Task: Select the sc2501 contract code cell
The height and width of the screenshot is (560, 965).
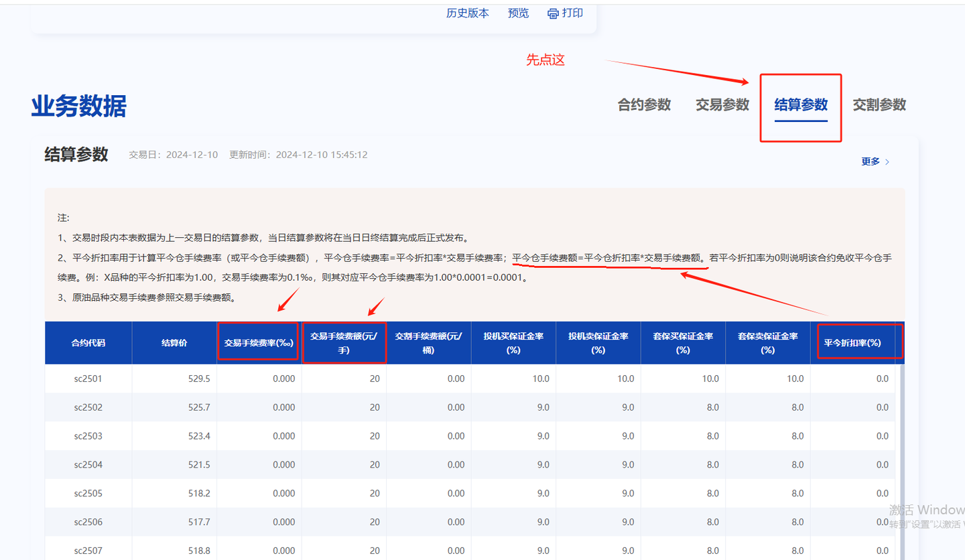Action: coord(88,378)
